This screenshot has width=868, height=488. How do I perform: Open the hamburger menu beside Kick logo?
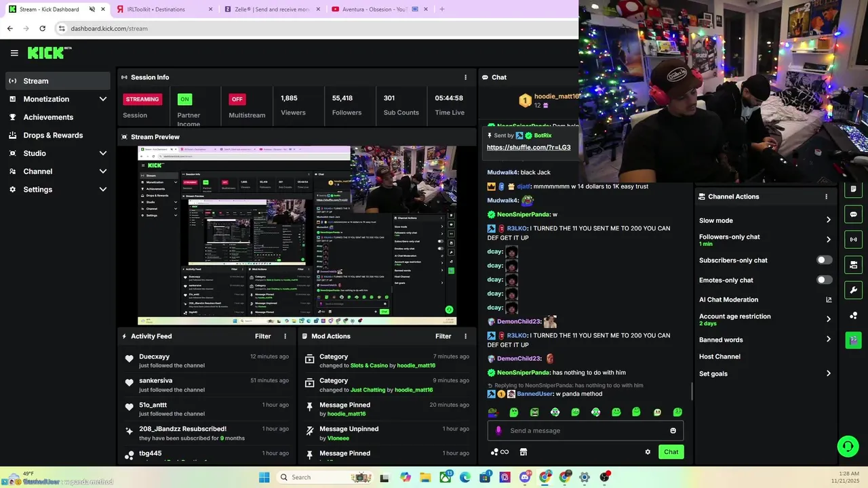(x=14, y=53)
